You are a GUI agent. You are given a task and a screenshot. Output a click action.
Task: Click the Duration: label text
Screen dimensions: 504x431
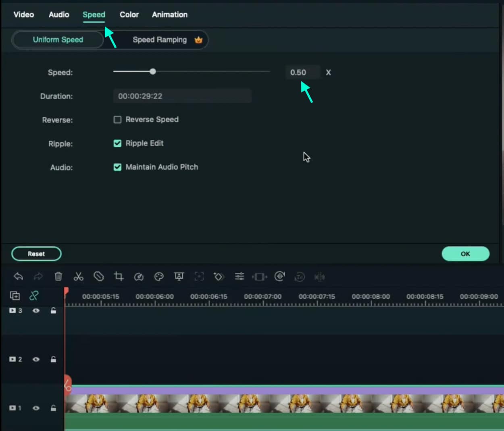(56, 96)
